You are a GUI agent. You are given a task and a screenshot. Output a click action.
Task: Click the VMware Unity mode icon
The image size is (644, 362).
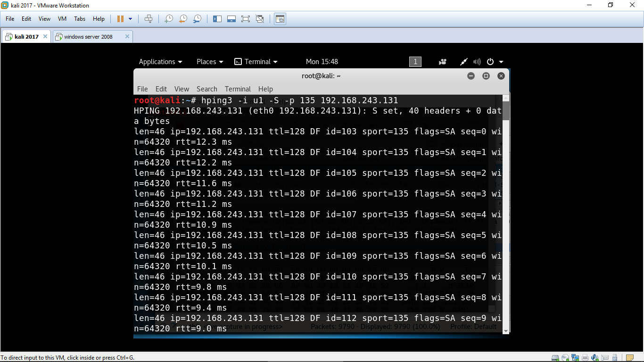[260, 19]
